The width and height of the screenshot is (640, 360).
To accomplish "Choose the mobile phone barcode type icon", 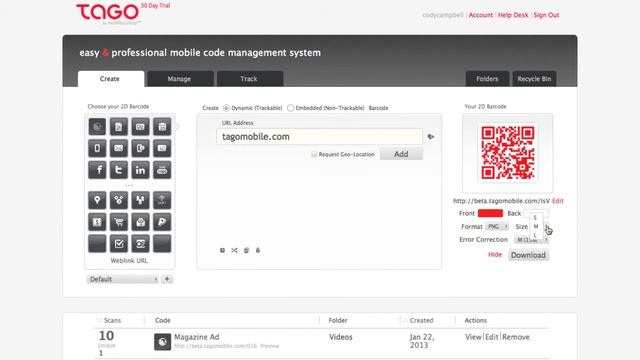I will tap(97, 148).
